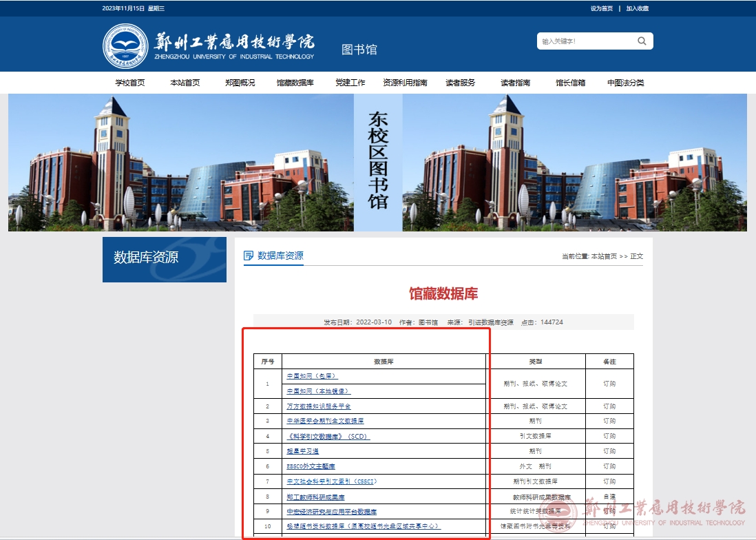Open 中文社会科学引文索引 (CSSCI) link
The height and width of the screenshot is (540, 756).
click(x=332, y=481)
